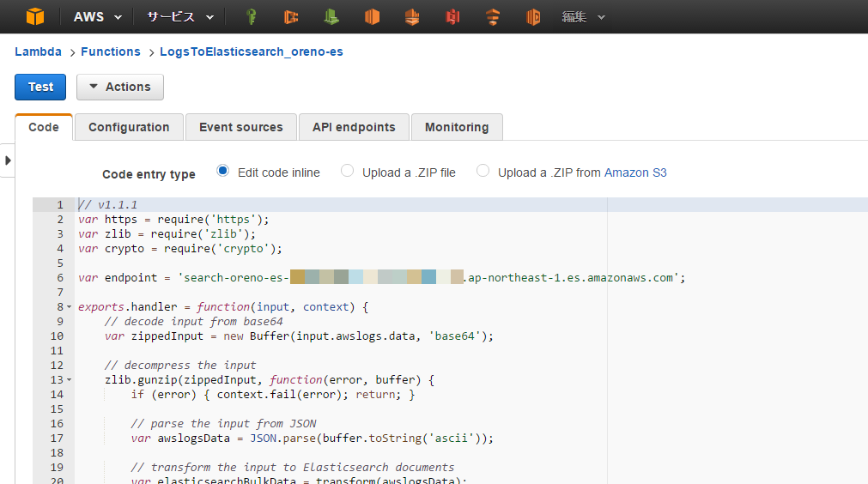Go to the Functions breadcrumb link
The height and width of the screenshot is (484, 868).
pos(111,51)
